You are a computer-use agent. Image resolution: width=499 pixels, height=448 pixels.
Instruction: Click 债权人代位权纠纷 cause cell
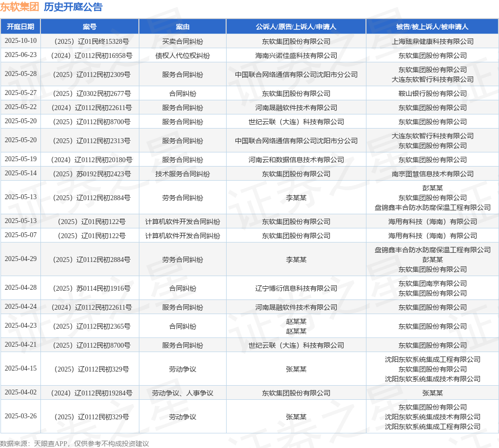click(183, 56)
